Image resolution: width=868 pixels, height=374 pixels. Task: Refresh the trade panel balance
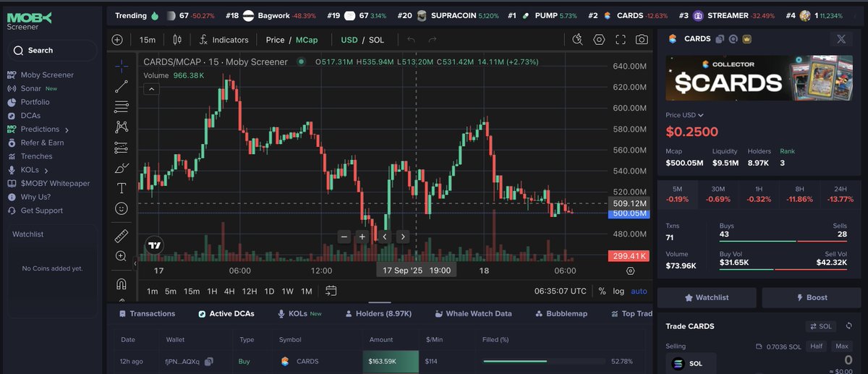pyautogui.click(x=849, y=326)
